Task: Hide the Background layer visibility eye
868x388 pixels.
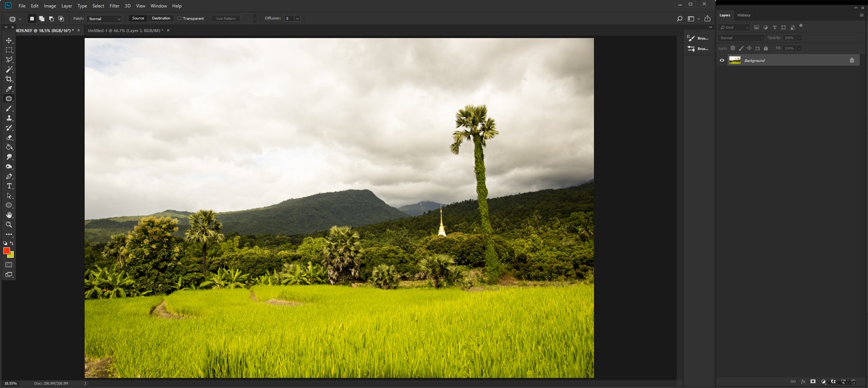Action: pos(722,60)
